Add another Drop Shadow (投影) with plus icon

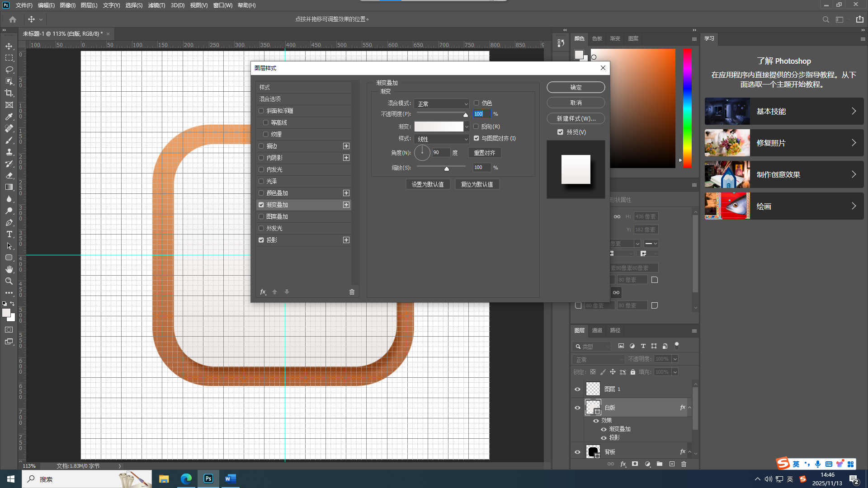tap(346, 240)
